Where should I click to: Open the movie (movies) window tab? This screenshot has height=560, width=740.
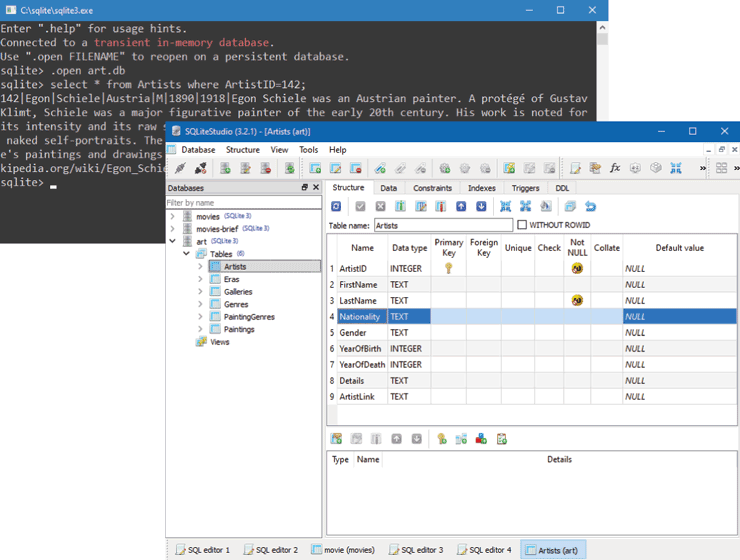coord(343,550)
